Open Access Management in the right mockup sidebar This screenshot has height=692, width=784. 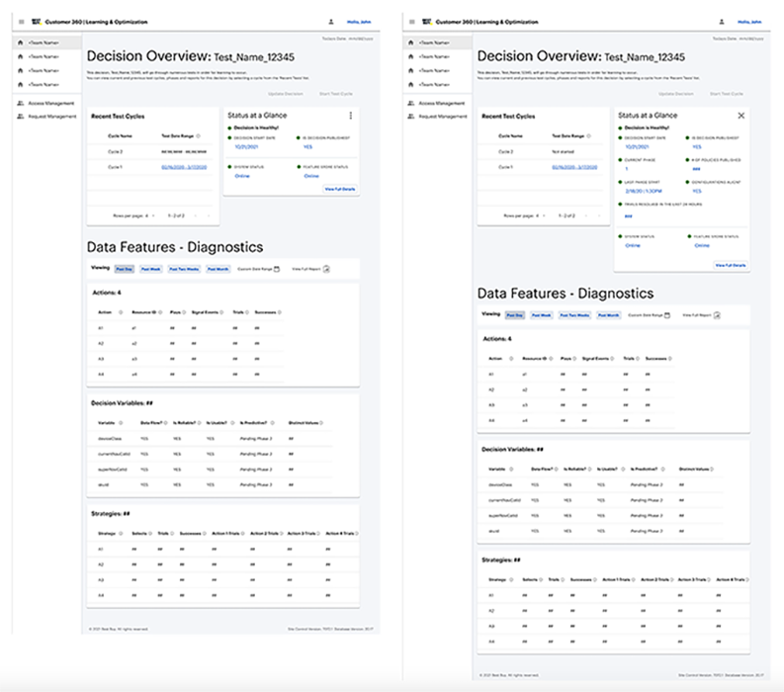441,103
